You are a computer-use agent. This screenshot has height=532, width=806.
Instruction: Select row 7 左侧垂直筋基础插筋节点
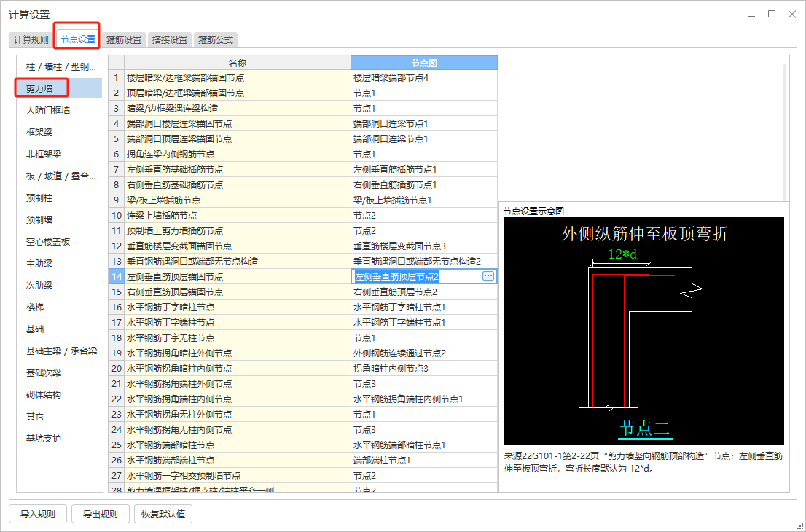click(238, 170)
